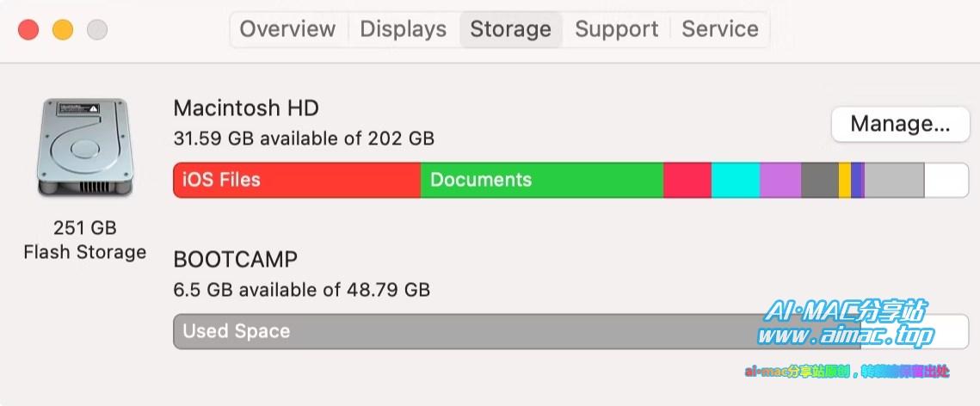
Task: Click the Macintosh HD volume name
Action: coord(246,108)
